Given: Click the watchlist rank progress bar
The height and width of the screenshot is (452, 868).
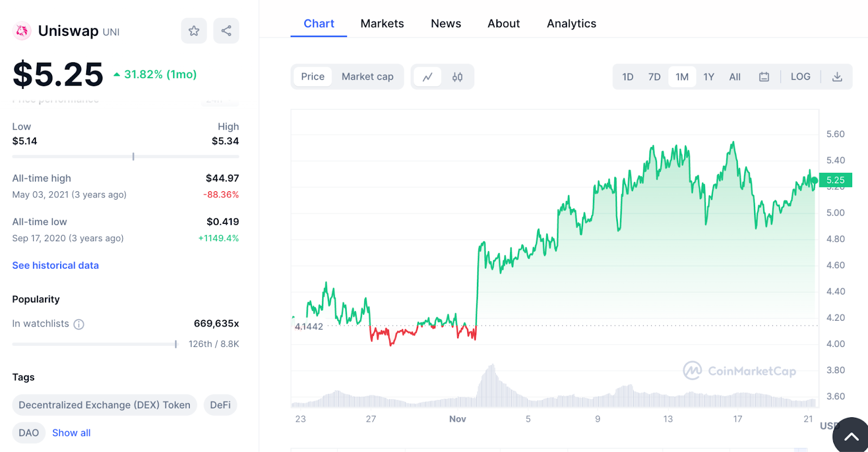Looking at the screenshot, I should coord(94,344).
